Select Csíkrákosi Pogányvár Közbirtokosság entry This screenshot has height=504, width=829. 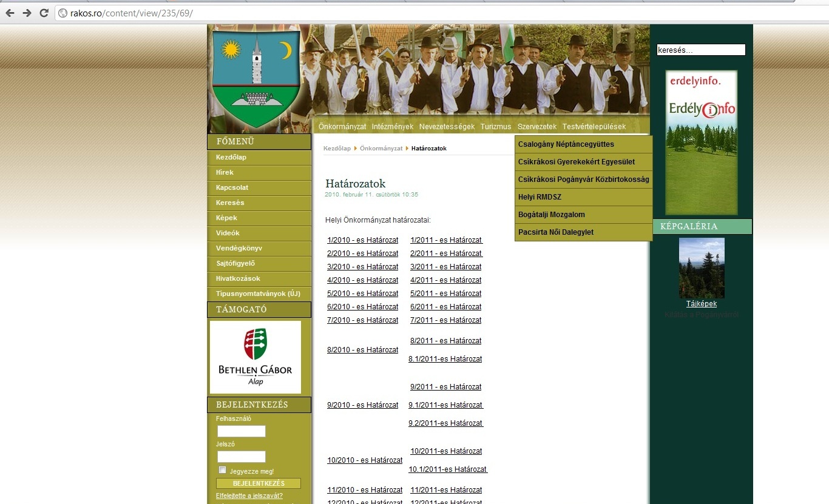click(583, 180)
